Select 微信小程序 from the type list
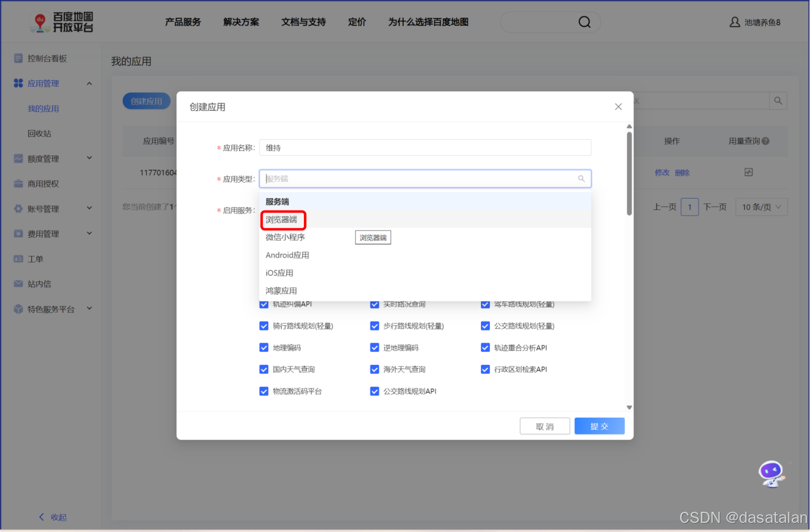This screenshot has width=810, height=532. pos(425,237)
